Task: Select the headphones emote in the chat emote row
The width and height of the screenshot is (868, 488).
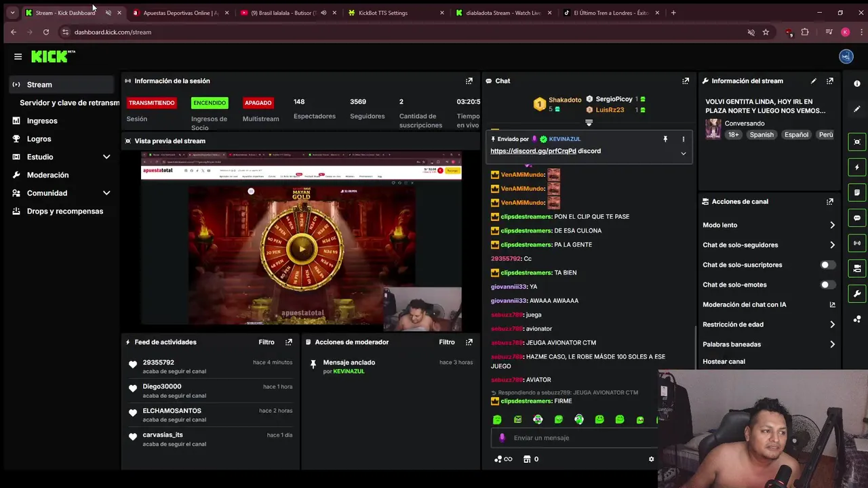Action: click(578, 420)
